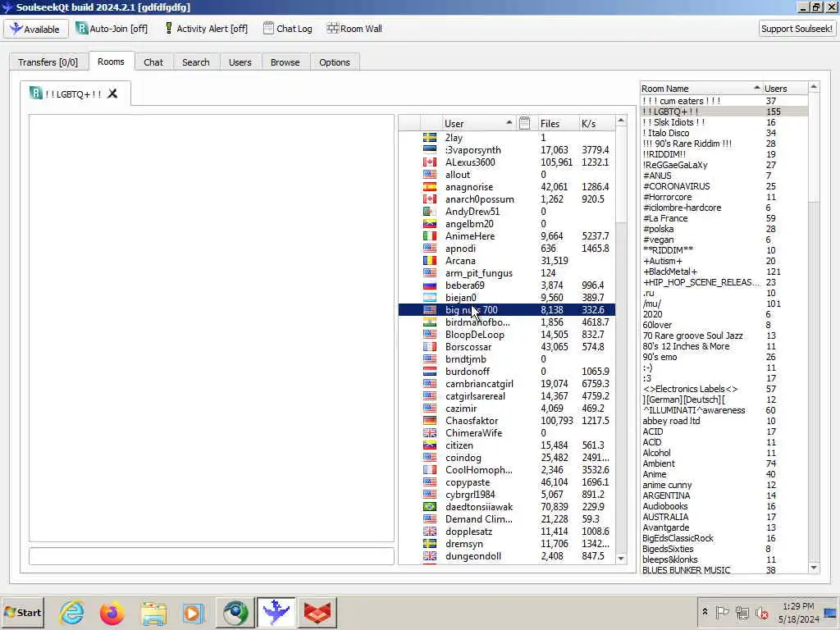This screenshot has height=630, width=840.
Task: Click the German flag next to Chaosfaktor
Action: [x=430, y=421]
